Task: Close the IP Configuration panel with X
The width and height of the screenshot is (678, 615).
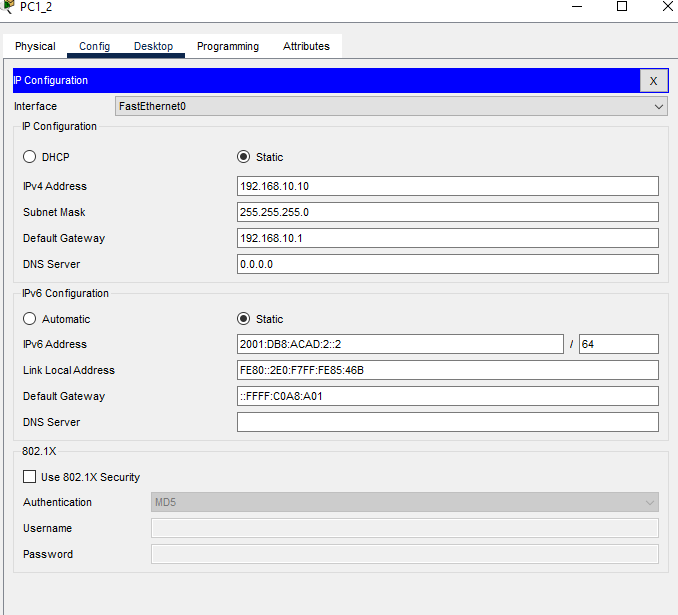Action: 653,81
